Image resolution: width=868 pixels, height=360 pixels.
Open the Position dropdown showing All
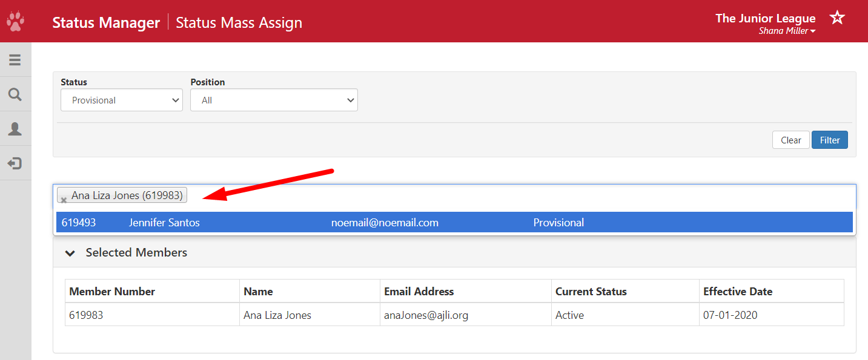pyautogui.click(x=274, y=100)
